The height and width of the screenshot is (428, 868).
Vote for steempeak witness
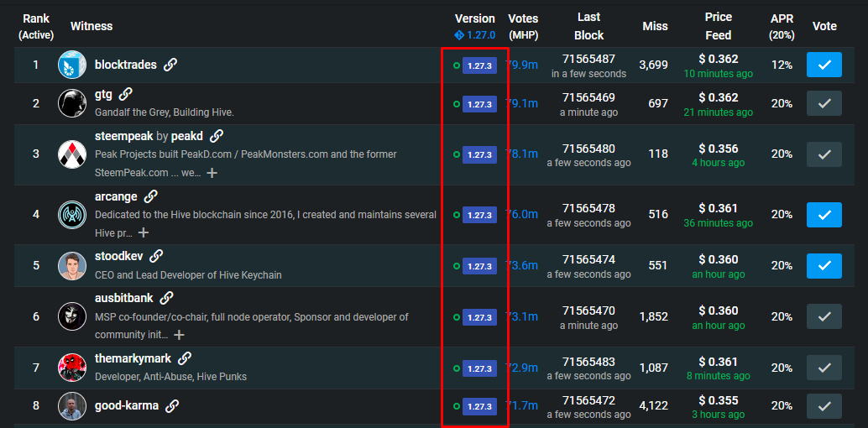coord(824,154)
